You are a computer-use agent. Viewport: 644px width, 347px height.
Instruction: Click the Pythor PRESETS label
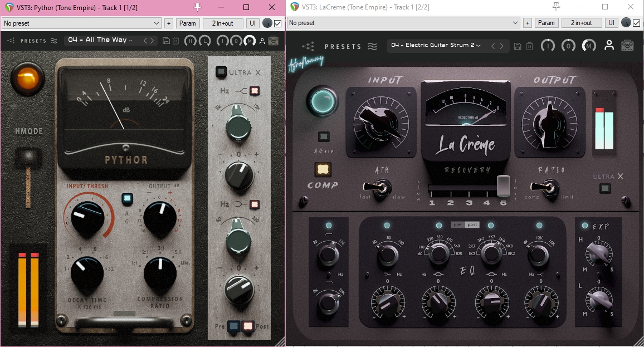(x=33, y=41)
